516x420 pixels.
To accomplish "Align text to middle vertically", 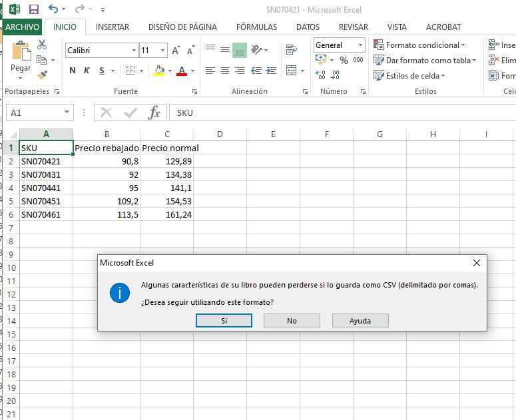I will click(225, 50).
